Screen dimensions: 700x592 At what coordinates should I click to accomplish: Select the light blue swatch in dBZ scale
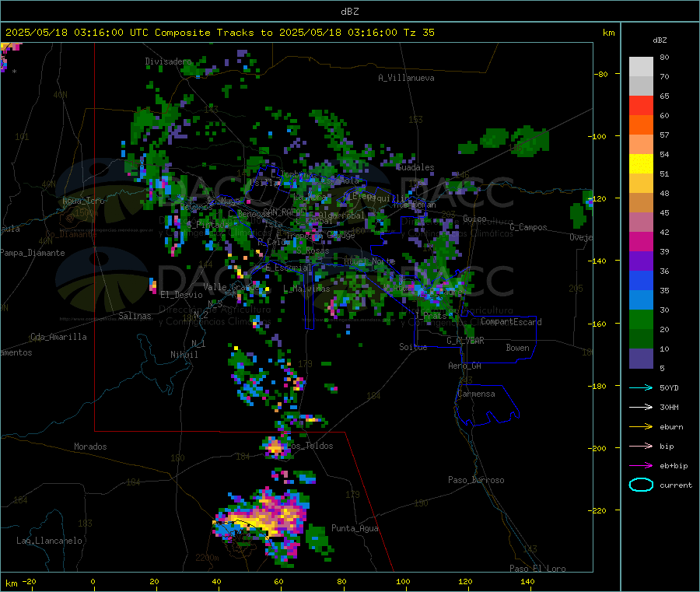tap(641, 300)
